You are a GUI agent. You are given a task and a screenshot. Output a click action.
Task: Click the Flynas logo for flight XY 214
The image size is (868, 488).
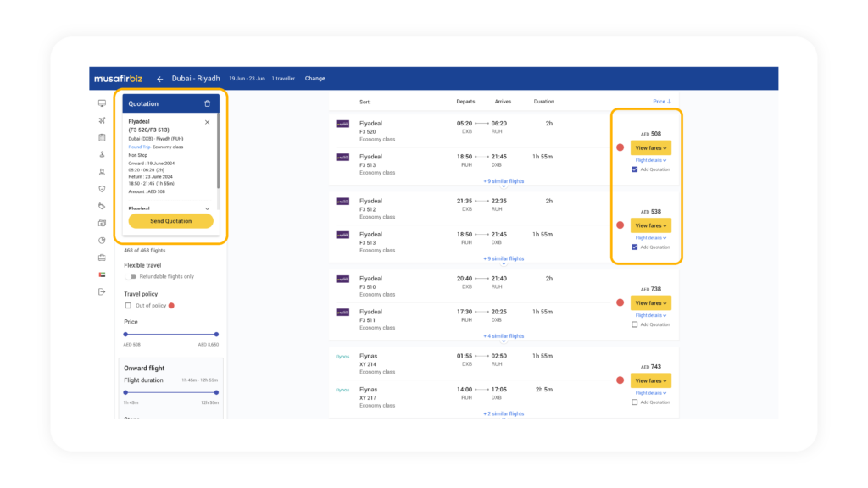point(342,357)
